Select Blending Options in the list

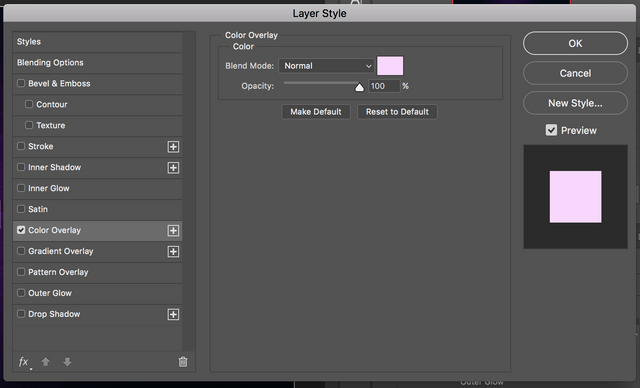pos(98,62)
